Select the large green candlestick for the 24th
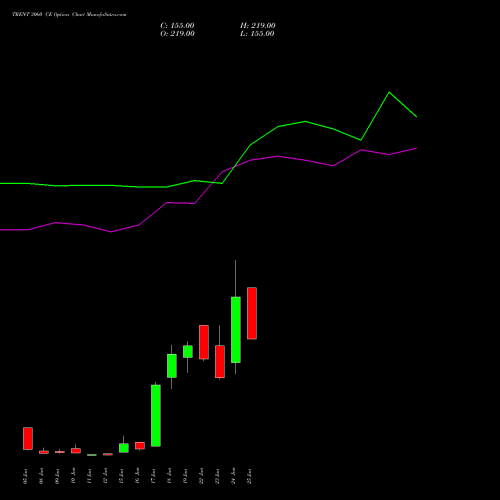The image size is (500, 500). pyautogui.click(x=236, y=330)
